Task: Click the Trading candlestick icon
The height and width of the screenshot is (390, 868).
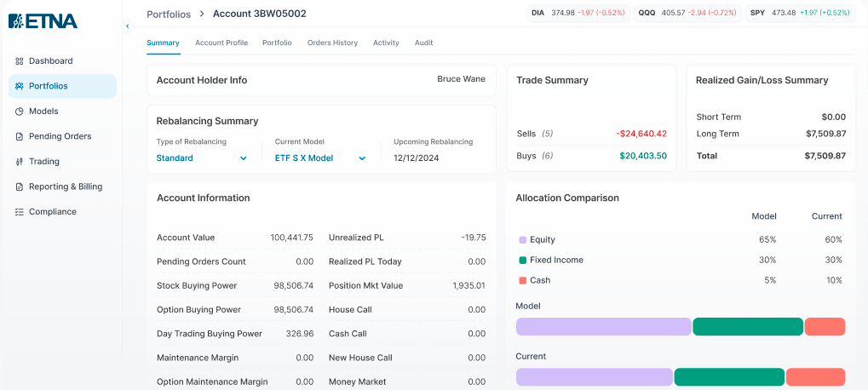Action: [x=20, y=162]
